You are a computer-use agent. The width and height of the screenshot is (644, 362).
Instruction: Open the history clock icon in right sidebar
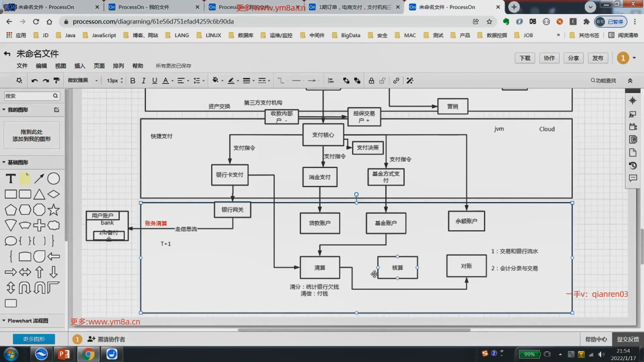click(633, 166)
